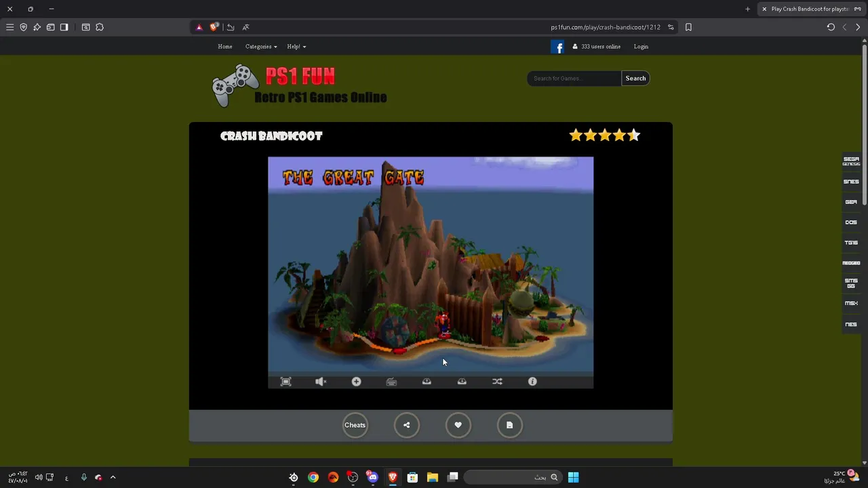Rate the game with the third star
The image size is (868, 488).
tap(605, 136)
